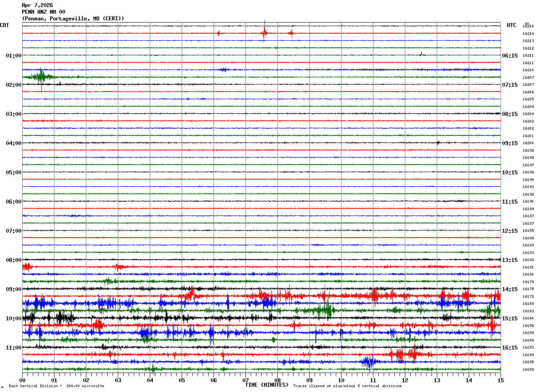536x392 pixels.
Task: Click the 01:00 CDT time label
Action: click(14, 55)
